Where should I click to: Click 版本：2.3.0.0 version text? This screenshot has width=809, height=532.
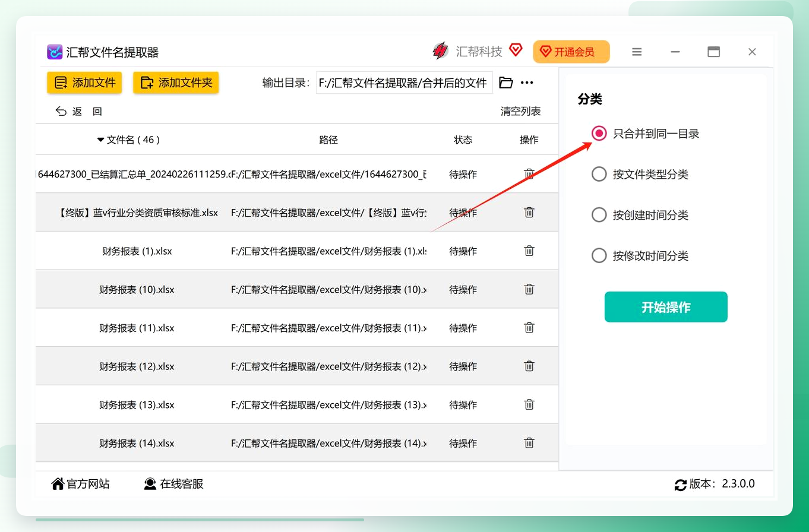pyautogui.click(x=722, y=484)
